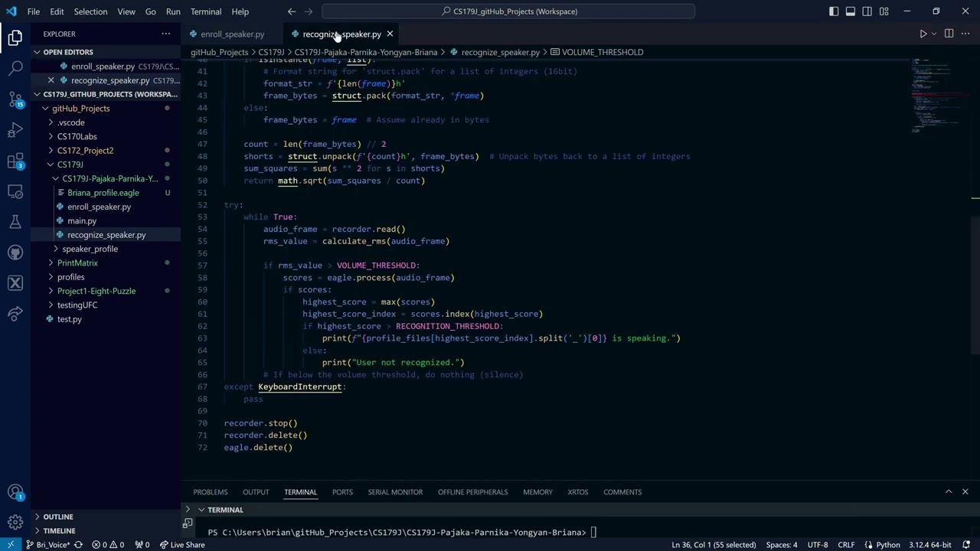The width and height of the screenshot is (980, 551).
Task: Open notifications bell in status bar
Action: 967,545
